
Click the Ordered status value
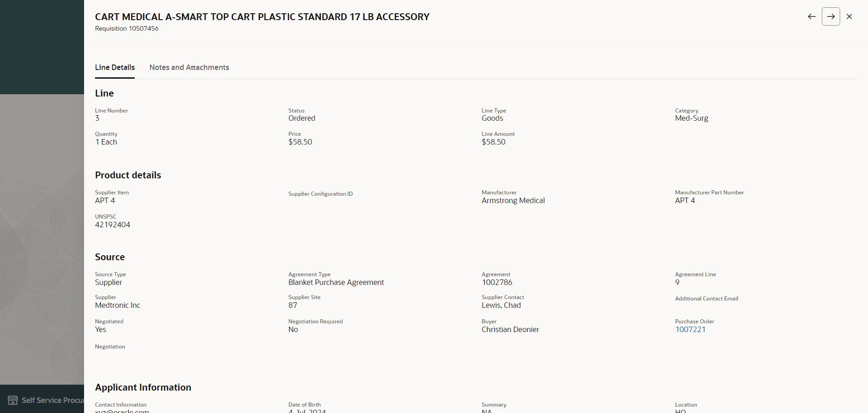tap(302, 118)
